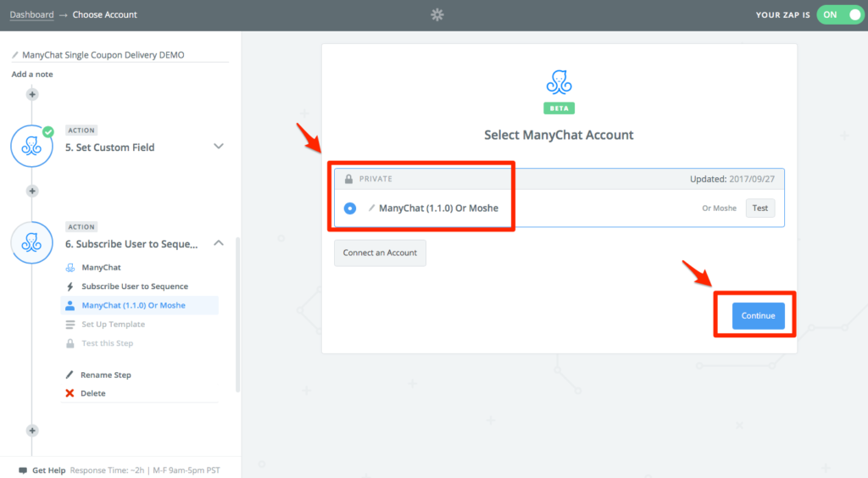868x478 pixels.
Task: Rename account with the pencil icon
Action: click(x=371, y=208)
